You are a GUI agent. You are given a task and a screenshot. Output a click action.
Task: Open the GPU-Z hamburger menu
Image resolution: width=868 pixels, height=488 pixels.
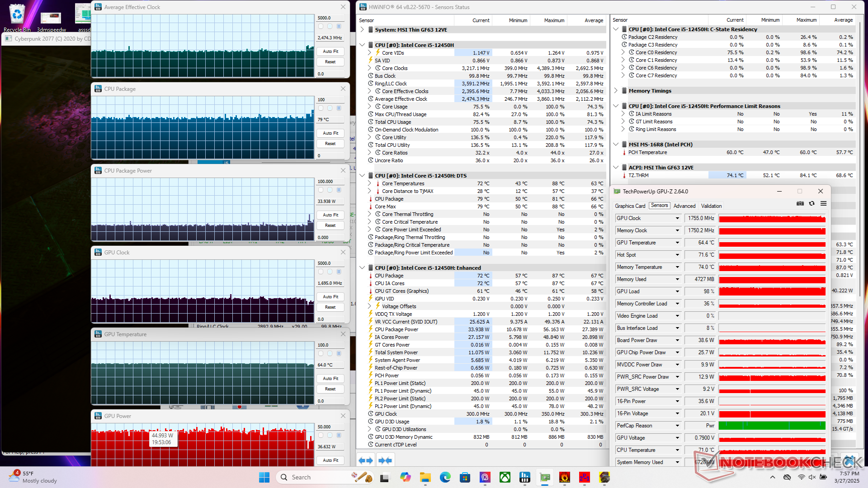click(824, 204)
